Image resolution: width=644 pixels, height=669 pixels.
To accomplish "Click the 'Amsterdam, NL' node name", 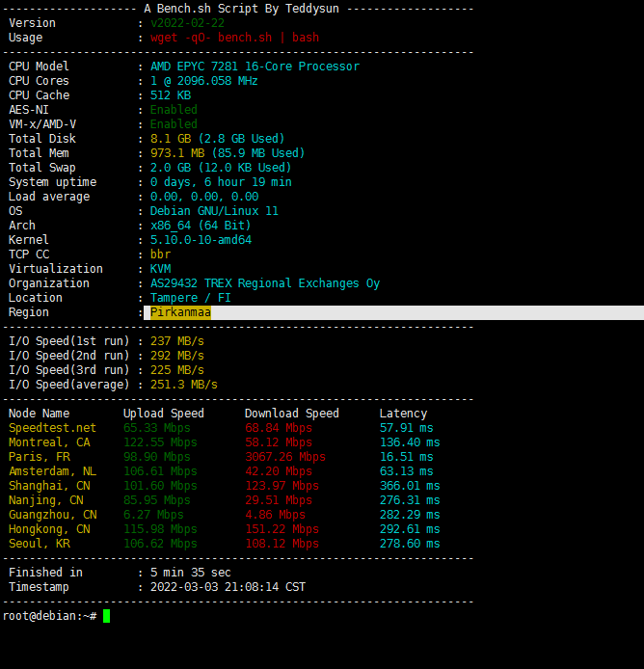I will pyautogui.click(x=52, y=471).
